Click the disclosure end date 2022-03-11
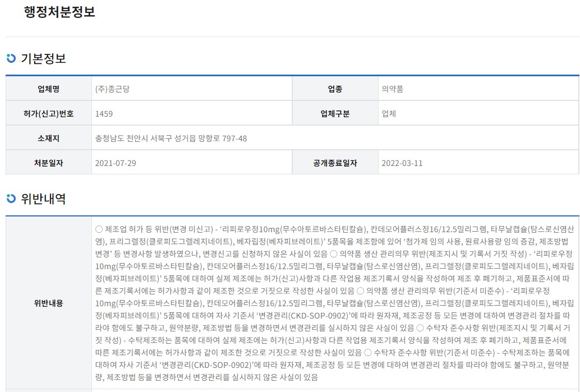Viewport: 580px width, 392px height. [402, 163]
